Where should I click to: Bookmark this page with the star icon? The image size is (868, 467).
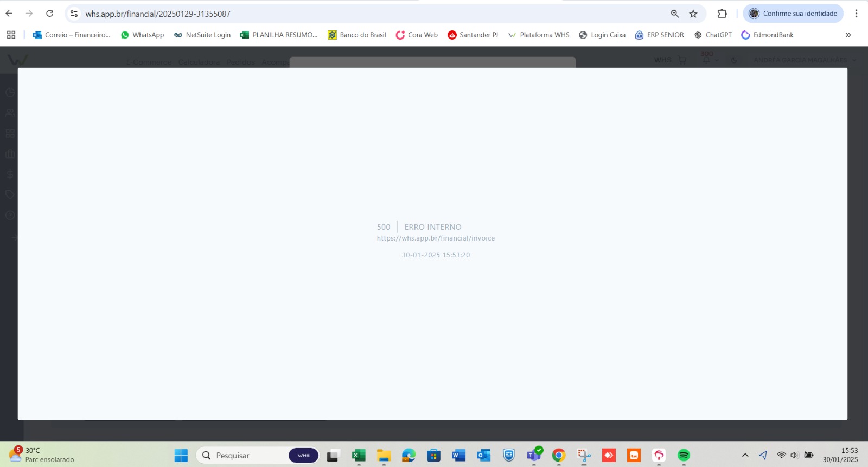693,14
